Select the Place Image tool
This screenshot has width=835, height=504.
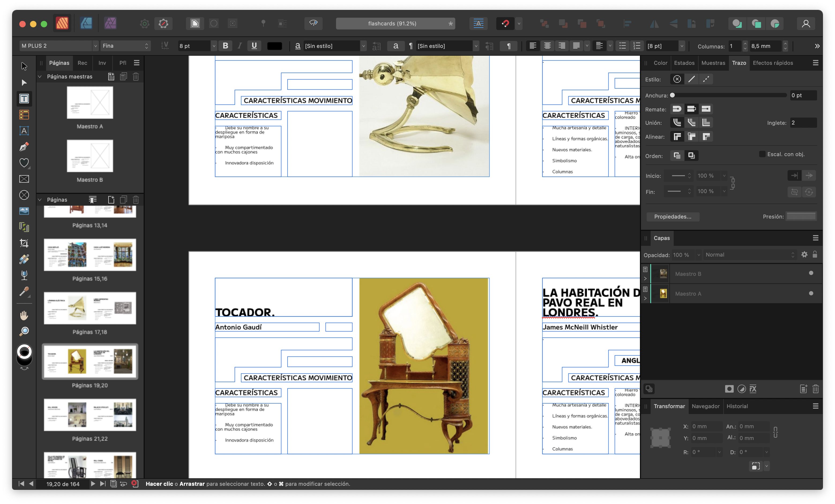click(x=24, y=211)
